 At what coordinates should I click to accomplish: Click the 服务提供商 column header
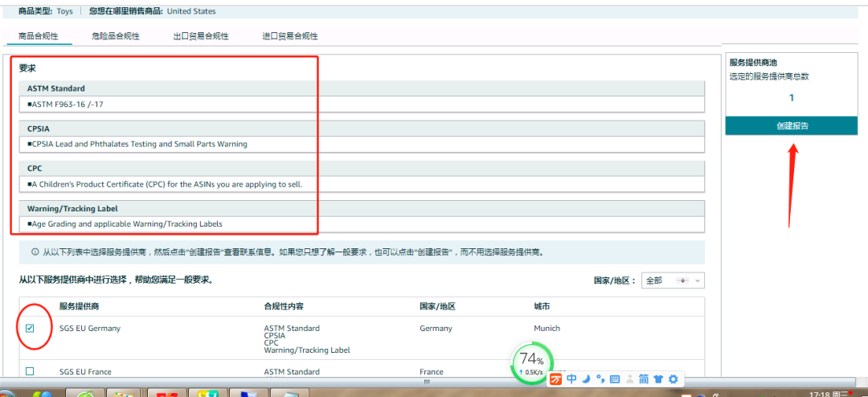coord(79,307)
